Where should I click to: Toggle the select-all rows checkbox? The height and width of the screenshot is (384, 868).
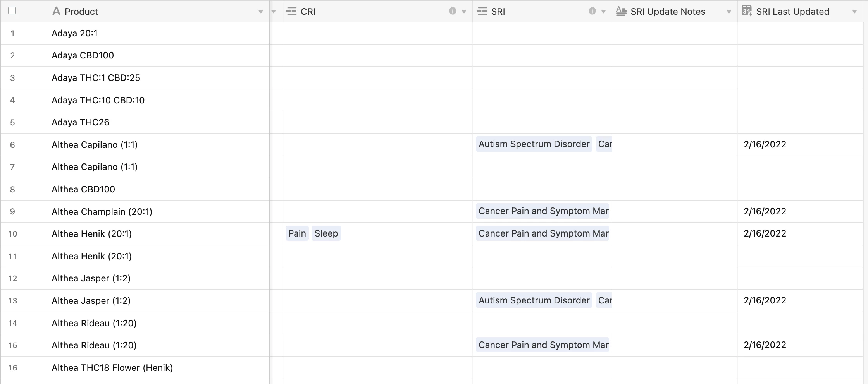point(12,11)
